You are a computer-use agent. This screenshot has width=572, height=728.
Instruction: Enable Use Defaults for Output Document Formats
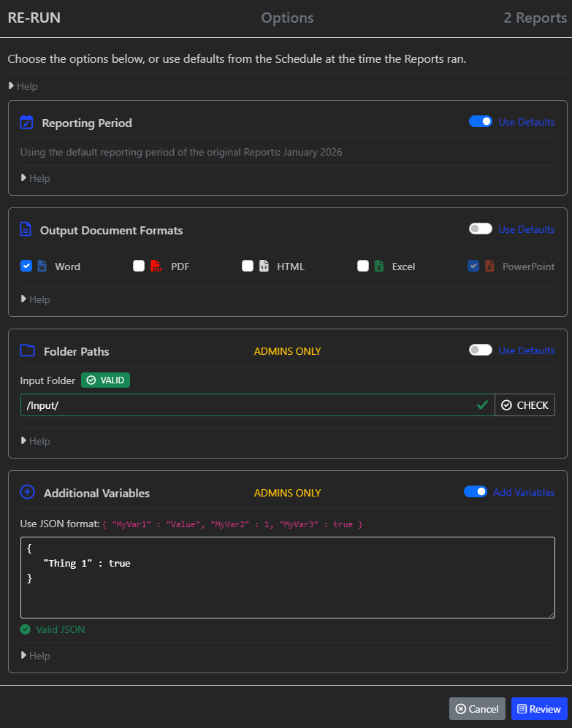pyautogui.click(x=481, y=229)
